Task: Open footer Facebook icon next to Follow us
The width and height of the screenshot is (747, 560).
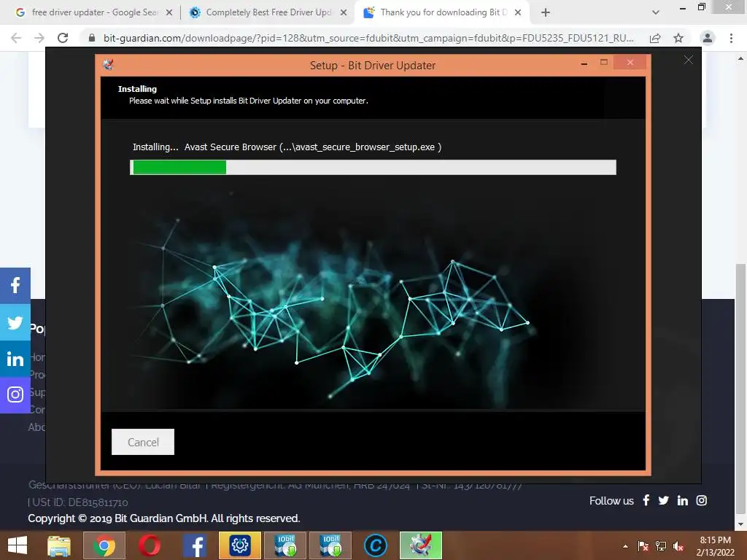Action: tap(646, 500)
